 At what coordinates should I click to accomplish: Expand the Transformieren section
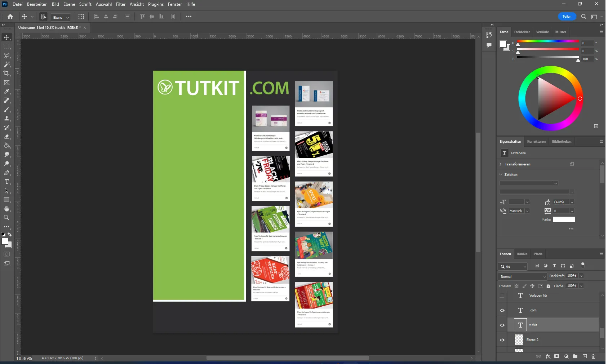coord(501,164)
